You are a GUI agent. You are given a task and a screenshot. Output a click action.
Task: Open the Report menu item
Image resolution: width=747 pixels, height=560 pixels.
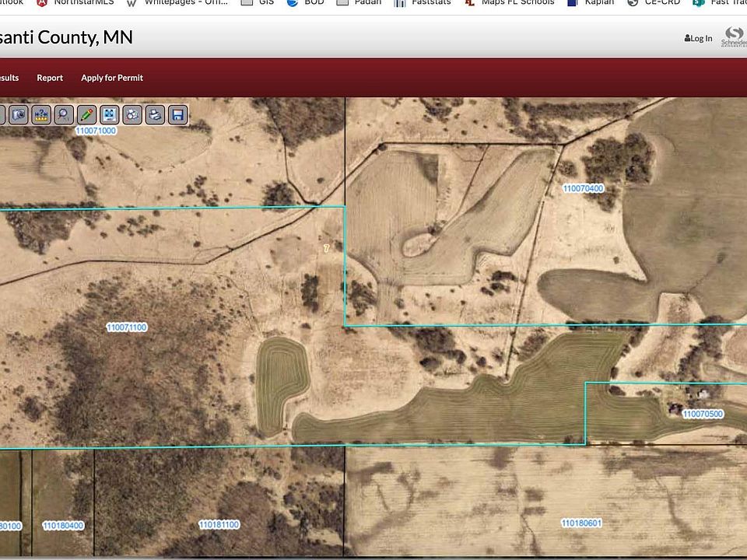coord(50,78)
